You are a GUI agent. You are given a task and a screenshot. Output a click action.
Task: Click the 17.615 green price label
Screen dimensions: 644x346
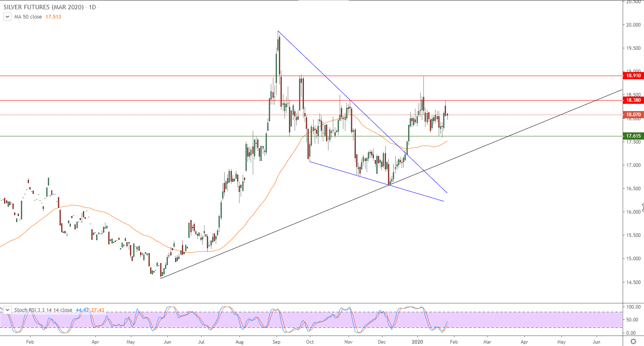pos(633,136)
